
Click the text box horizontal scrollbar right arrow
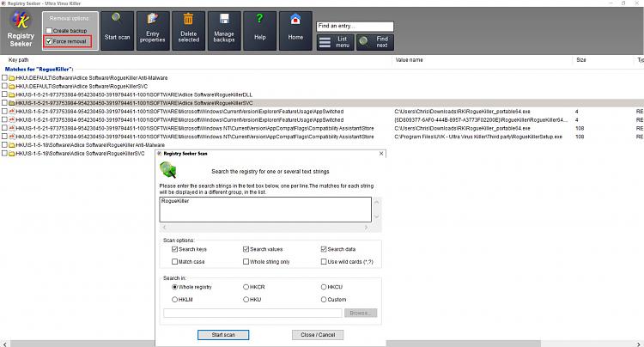coord(367,227)
